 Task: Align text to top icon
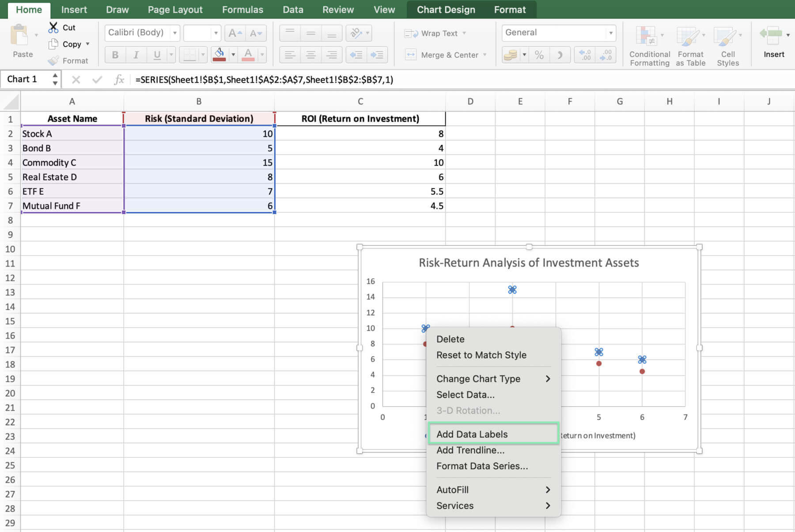pyautogui.click(x=290, y=33)
